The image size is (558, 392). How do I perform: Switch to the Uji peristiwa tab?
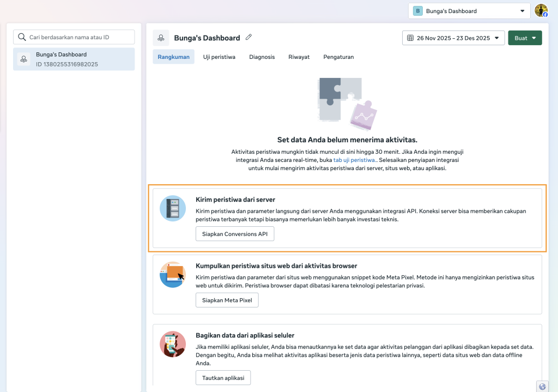pyautogui.click(x=219, y=57)
